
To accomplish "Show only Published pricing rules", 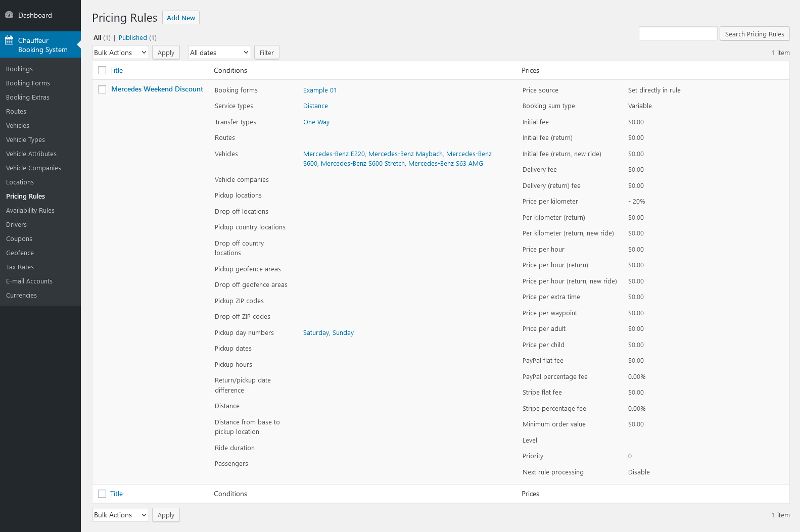I will click(133, 38).
